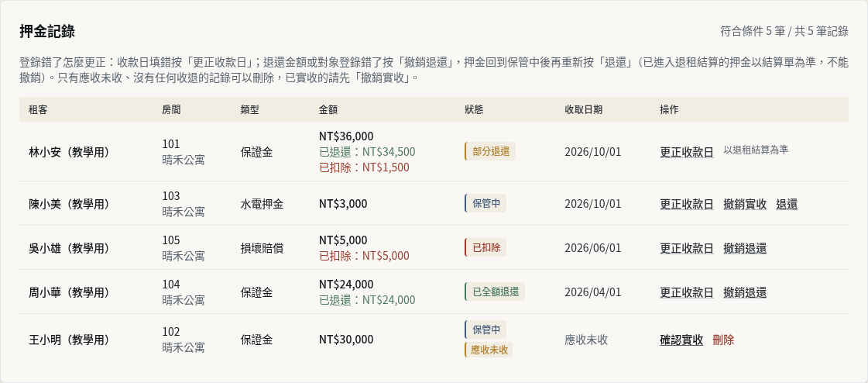The height and width of the screenshot is (383, 868).
Task: Click the 租客 column header
Action: click(38, 110)
